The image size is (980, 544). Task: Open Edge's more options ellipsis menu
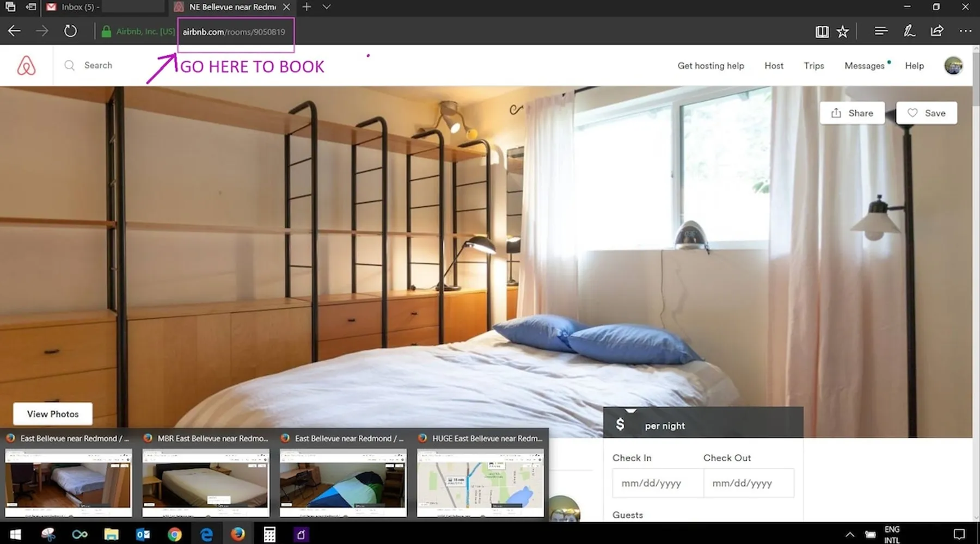pos(965,31)
